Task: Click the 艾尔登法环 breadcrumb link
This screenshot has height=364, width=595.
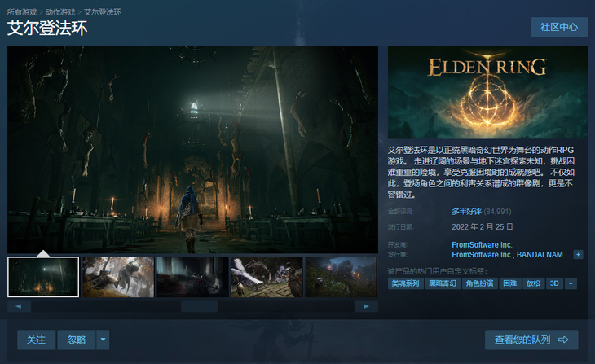Action: [x=103, y=12]
